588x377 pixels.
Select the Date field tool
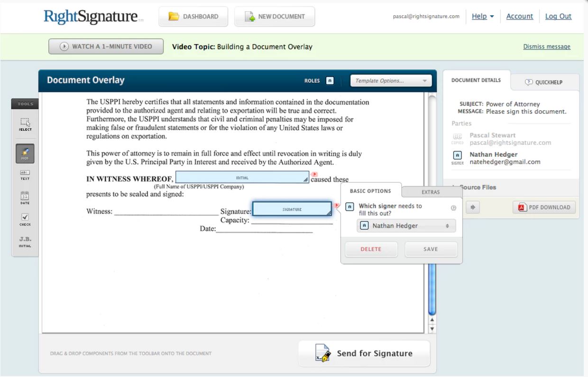tap(25, 198)
